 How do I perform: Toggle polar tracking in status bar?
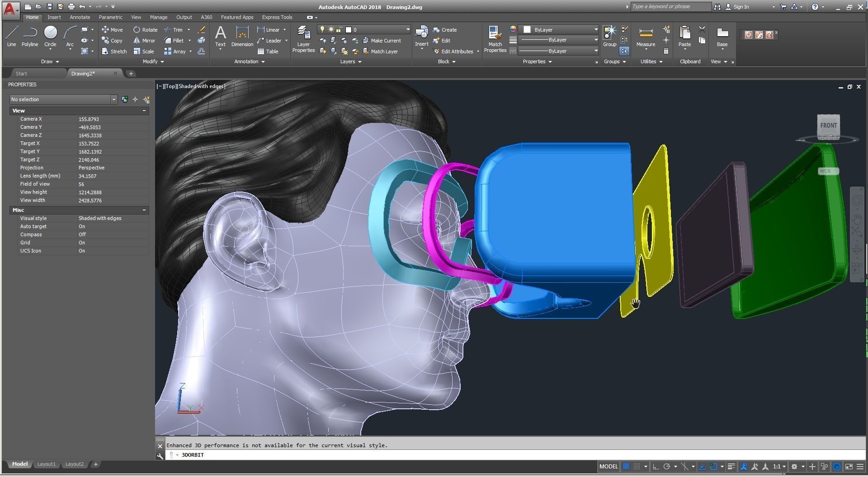coord(666,467)
